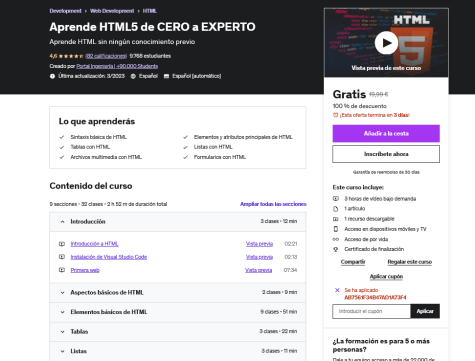Open the Portal Ingeniería instructor link

[117, 66]
